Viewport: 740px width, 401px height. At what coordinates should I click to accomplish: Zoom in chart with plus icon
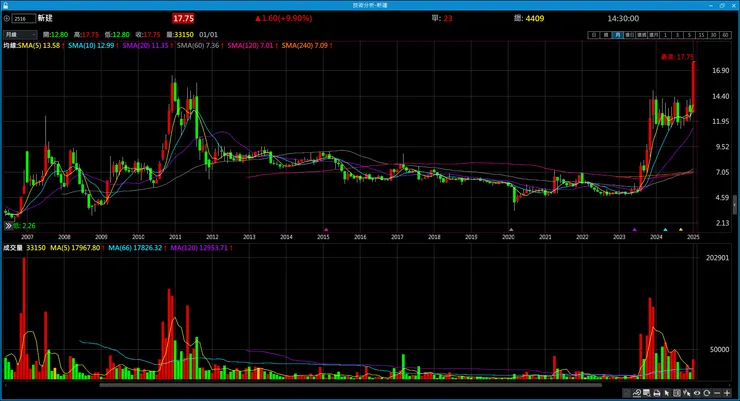click(727, 393)
